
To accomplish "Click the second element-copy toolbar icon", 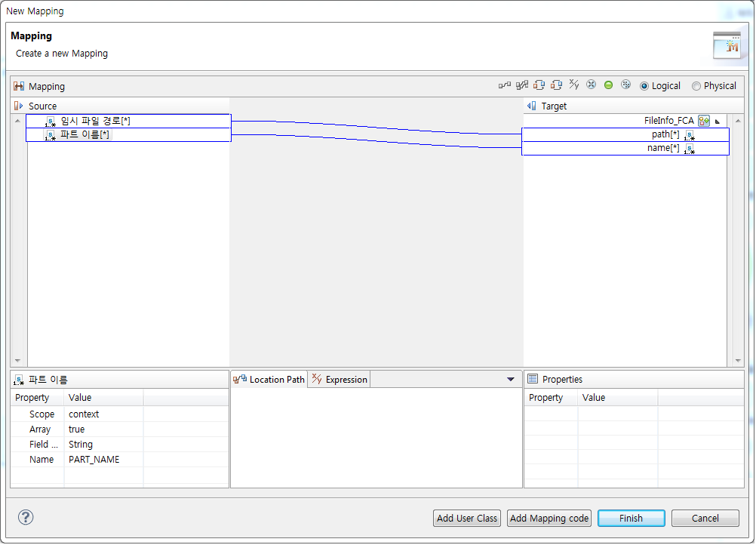I will [557, 85].
